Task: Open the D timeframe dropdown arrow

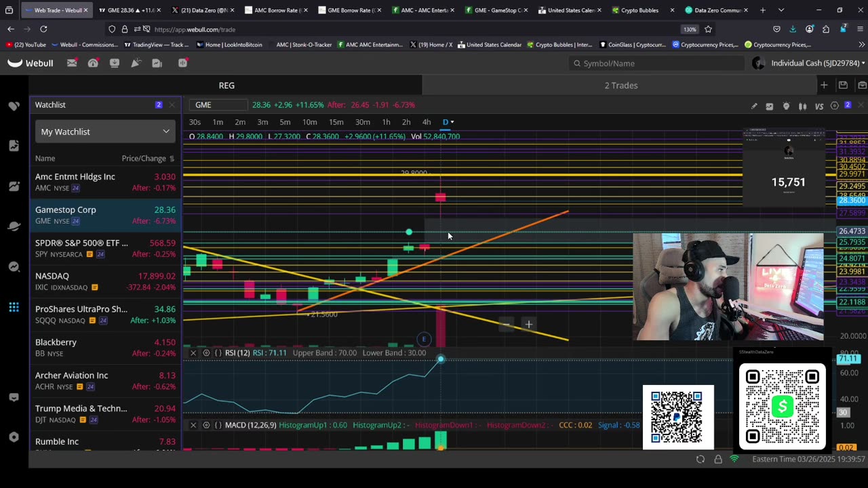Action: point(452,122)
